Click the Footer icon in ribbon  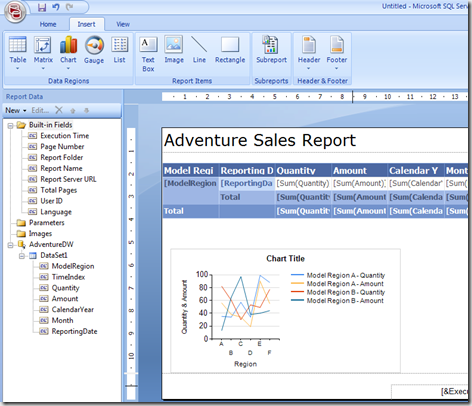[x=337, y=45]
